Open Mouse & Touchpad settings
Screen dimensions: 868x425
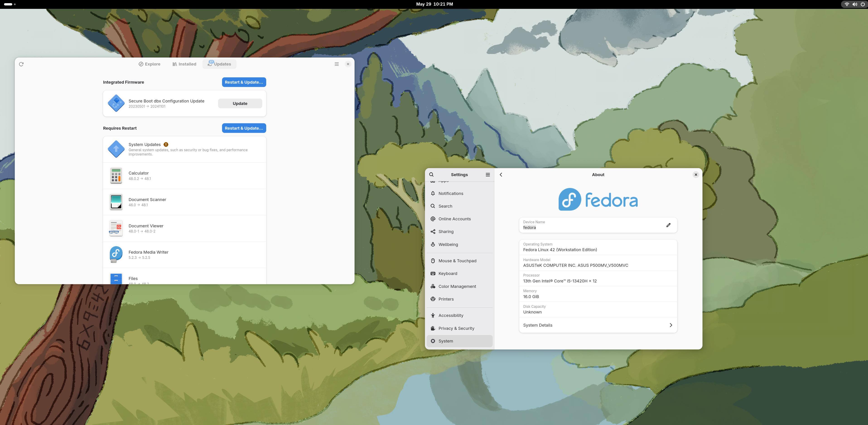[x=457, y=261]
